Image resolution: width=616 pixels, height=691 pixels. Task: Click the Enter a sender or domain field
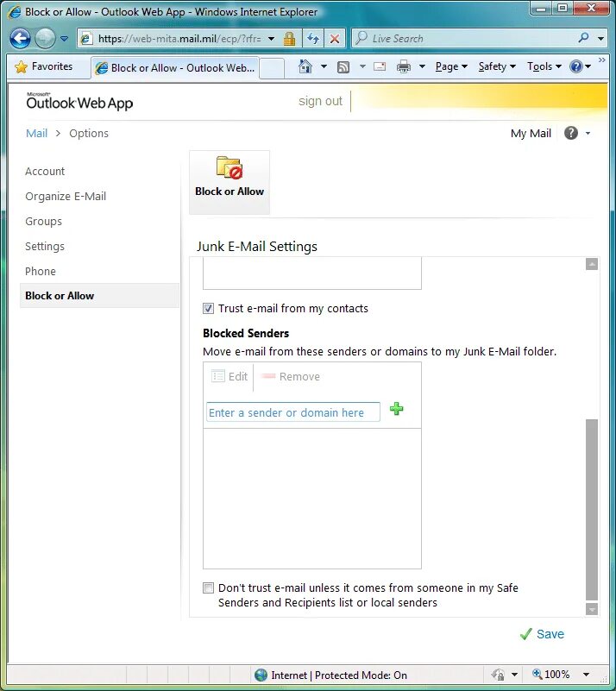coord(293,412)
